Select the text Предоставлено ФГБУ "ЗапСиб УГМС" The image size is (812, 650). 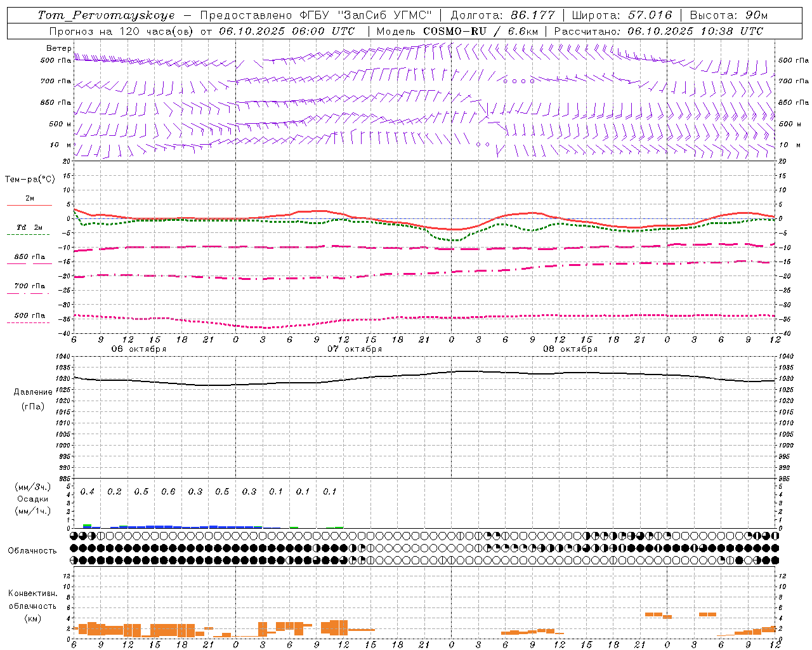tap(316, 15)
